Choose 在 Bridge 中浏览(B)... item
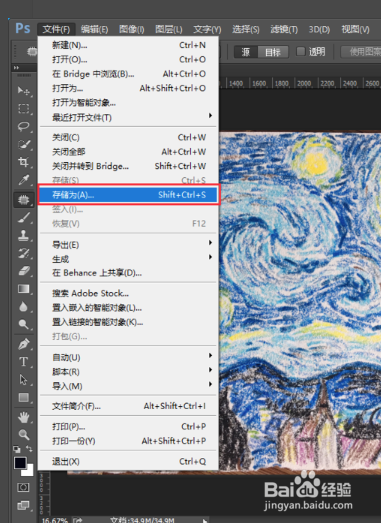Viewport: 381px width, 523px height. 128,74
